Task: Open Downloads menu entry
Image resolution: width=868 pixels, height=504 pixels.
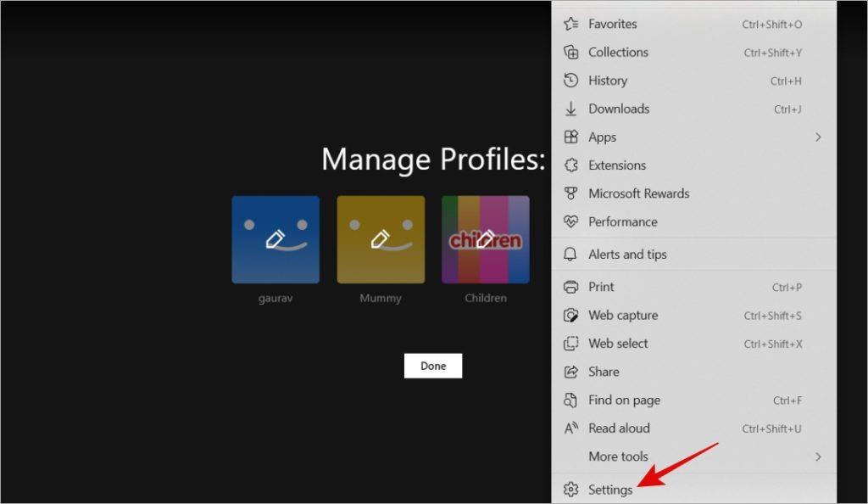Action: point(694,109)
